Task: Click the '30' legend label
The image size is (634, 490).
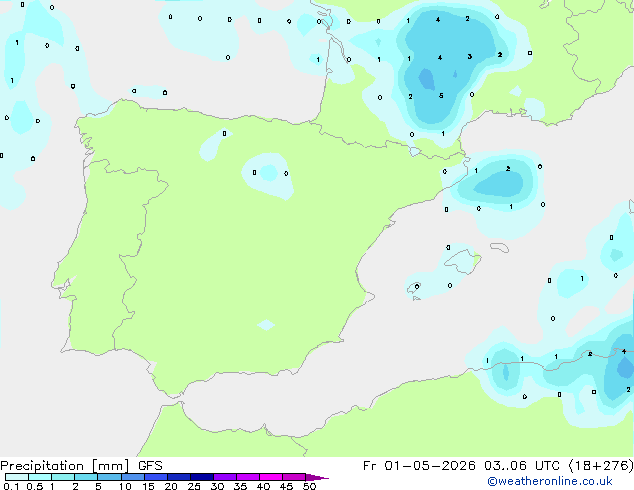Action: (217, 486)
